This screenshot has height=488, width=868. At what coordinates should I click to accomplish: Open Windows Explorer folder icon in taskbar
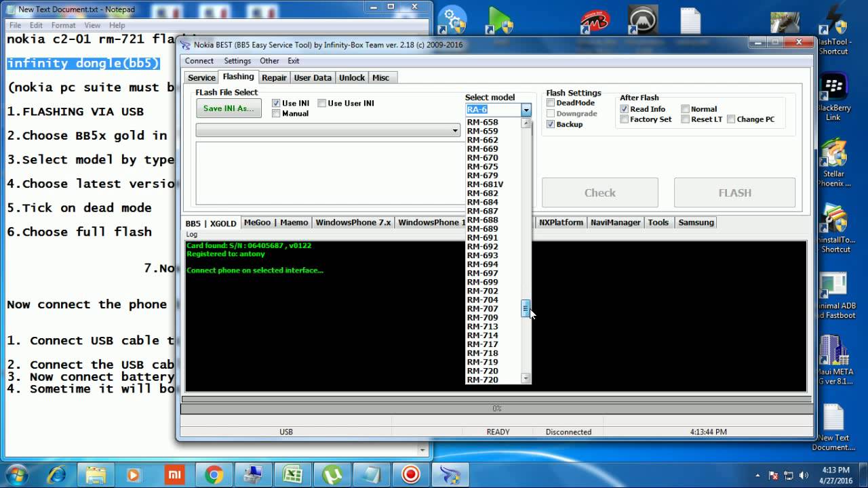(96, 474)
